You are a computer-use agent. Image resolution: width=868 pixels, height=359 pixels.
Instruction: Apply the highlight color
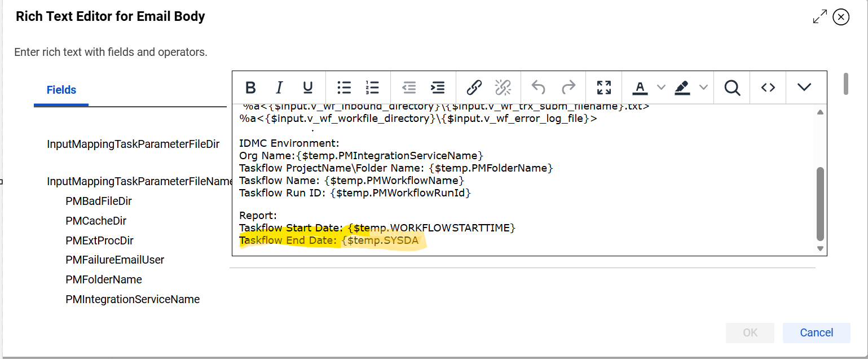tap(681, 87)
